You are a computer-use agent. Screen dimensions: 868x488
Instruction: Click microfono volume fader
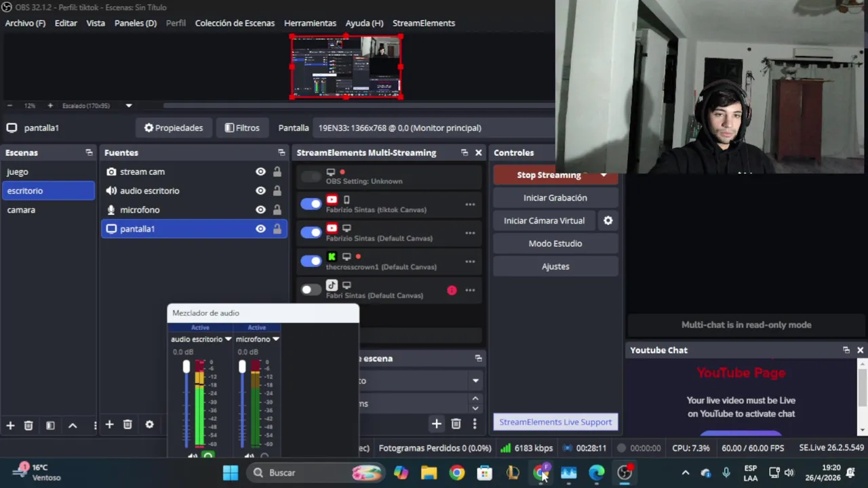(242, 367)
